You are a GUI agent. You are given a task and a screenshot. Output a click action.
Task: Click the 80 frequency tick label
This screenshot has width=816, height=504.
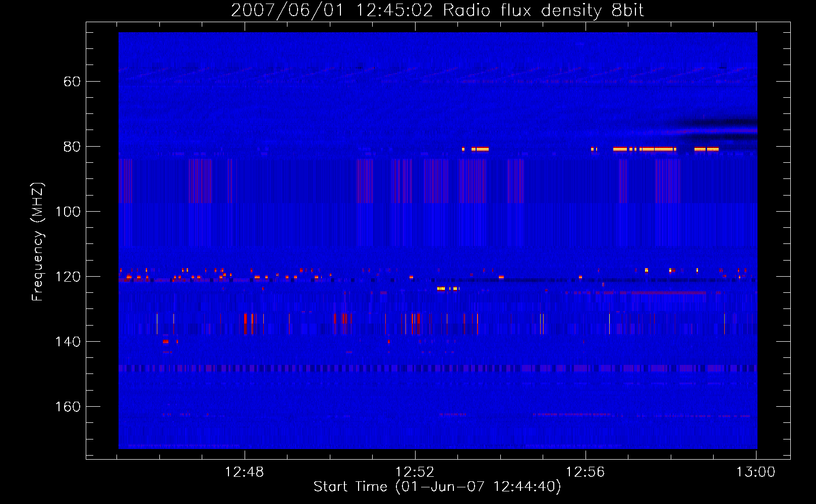[72, 147]
